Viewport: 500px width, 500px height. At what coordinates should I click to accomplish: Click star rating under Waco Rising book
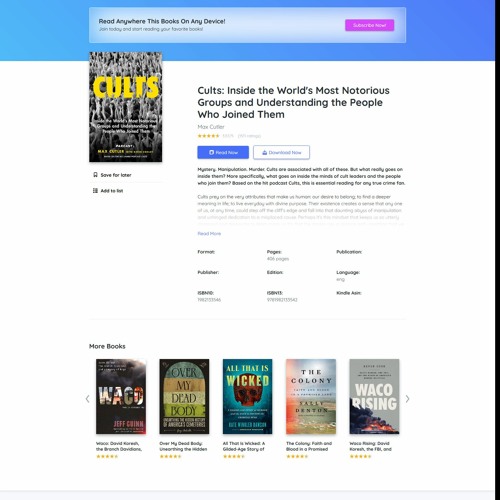tap(360, 456)
